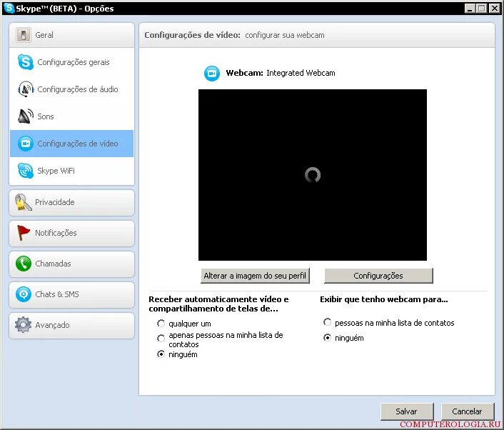Expand the Privacidade section
504x430 pixels.
pos(71,203)
